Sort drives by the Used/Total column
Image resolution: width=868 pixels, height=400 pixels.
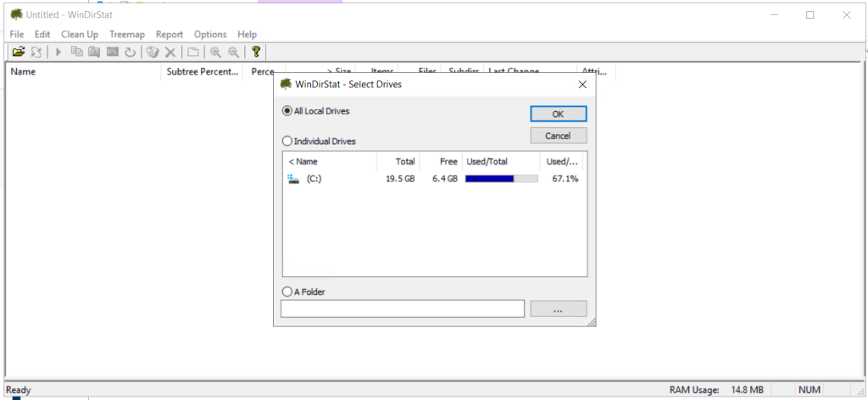click(501, 162)
